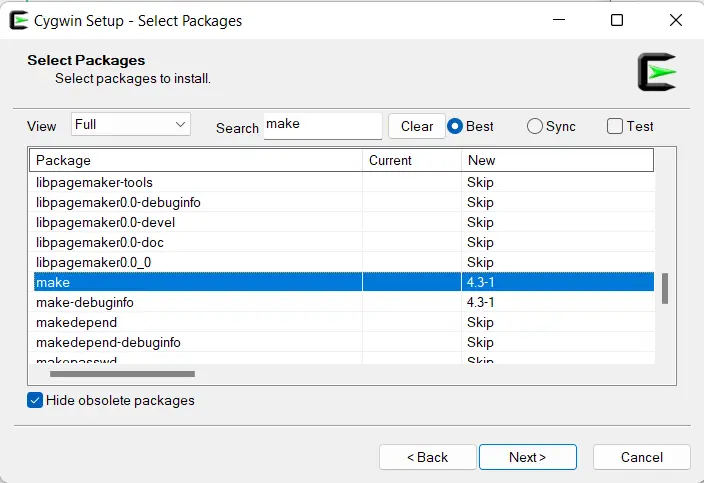
Task: Click Skip for makedepend-debuginfo
Action: [x=480, y=342]
